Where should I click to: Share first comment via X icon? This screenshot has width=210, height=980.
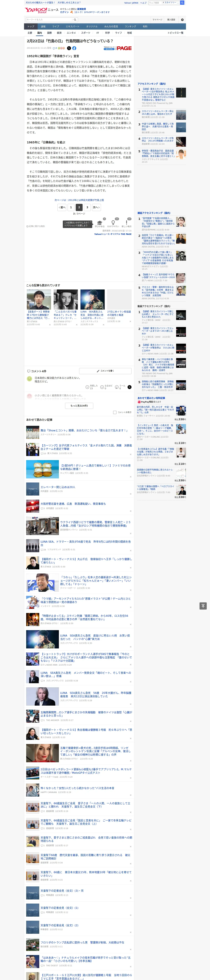(x=130, y=387)
